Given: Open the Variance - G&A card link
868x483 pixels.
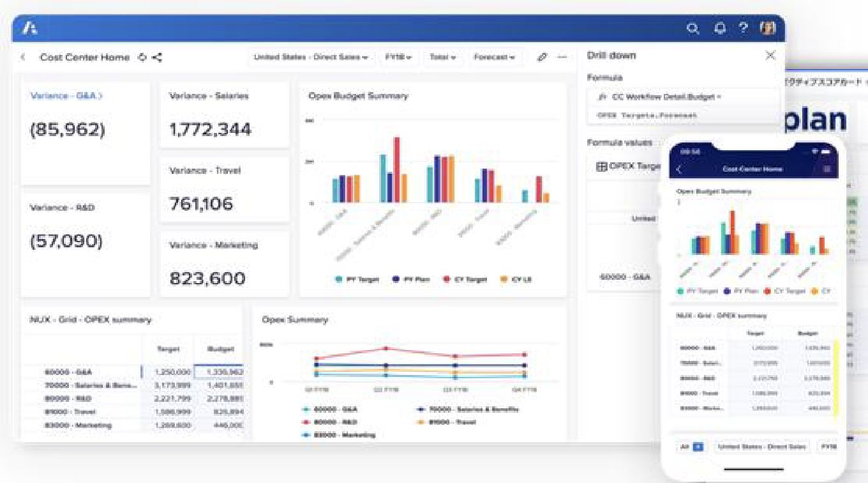Looking at the screenshot, I should pyautogui.click(x=66, y=96).
